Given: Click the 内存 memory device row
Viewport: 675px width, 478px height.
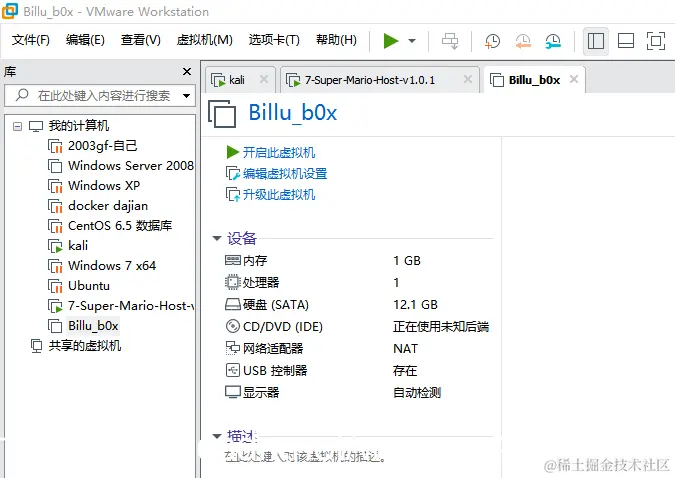Looking at the screenshot, I should point(358,261).
